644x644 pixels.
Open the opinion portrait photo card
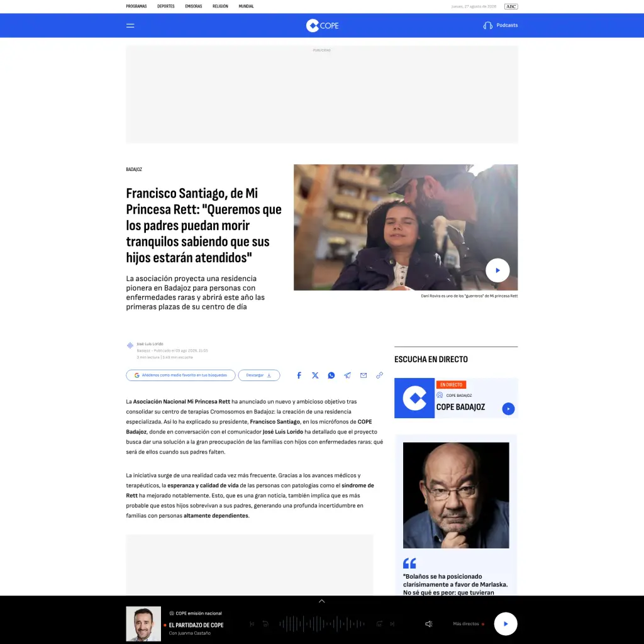(456, 495)
